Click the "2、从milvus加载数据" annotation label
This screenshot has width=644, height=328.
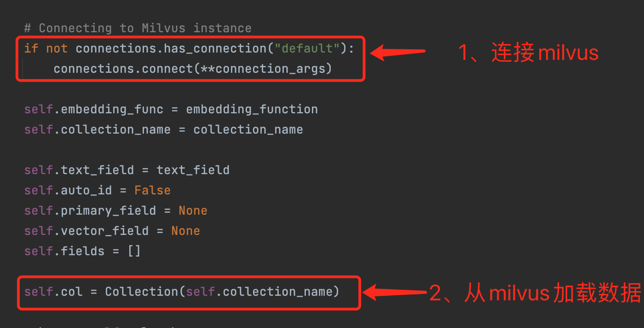pos(535,293)
